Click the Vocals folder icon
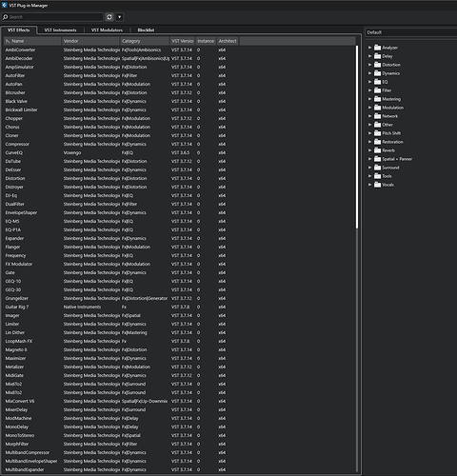Viewport: 457px width, 476px height. tap(377, 185)
